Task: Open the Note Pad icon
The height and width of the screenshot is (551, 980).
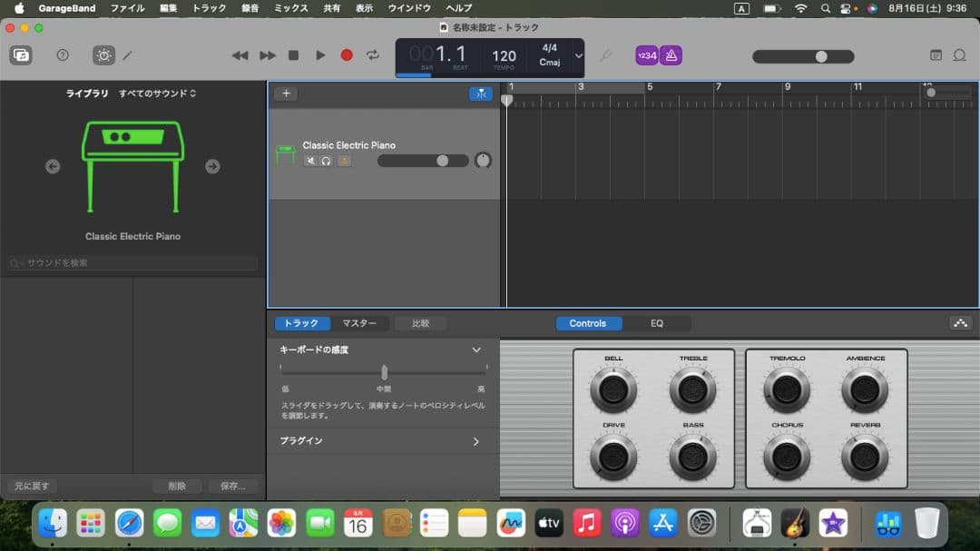Action: [936, 55]
